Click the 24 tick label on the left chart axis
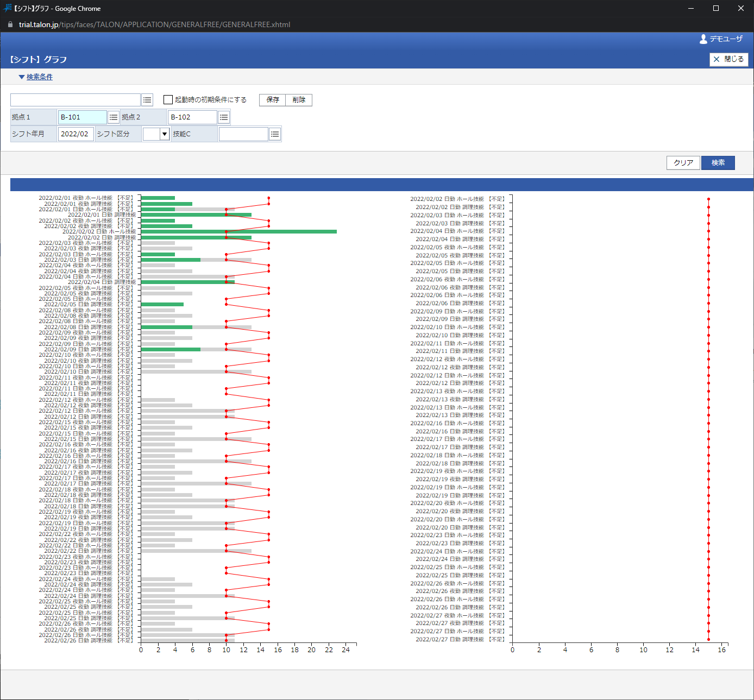 345,650
